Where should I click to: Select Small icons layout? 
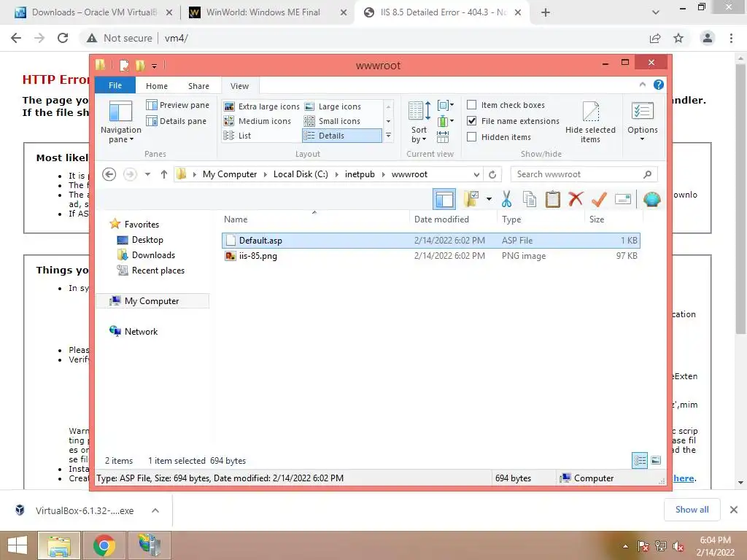(332, 121)
